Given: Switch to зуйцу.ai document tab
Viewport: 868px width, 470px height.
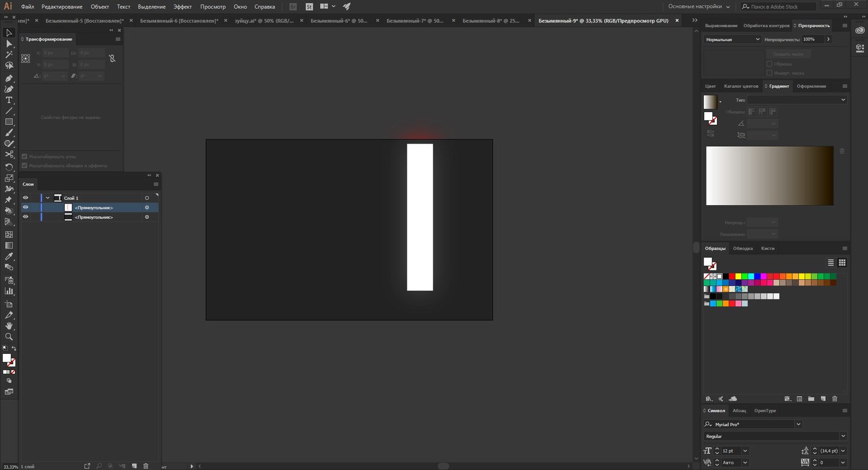Looking at the screenshot, I should coord(264,21).
